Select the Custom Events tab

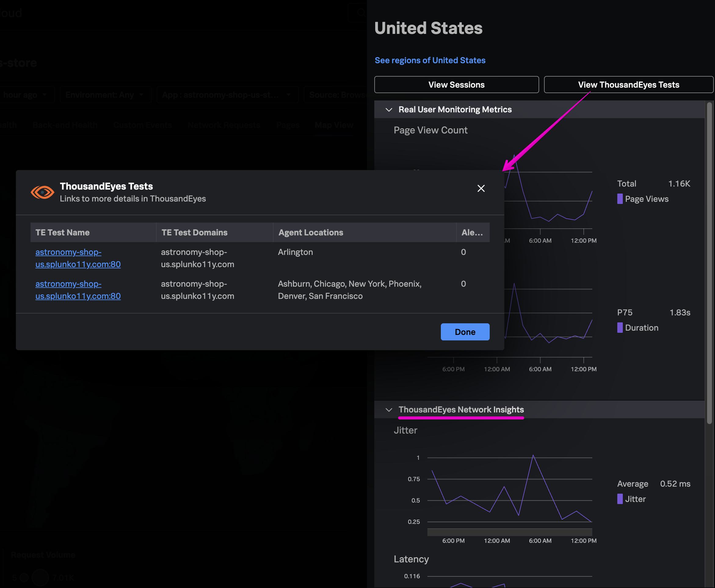point(142,125)
